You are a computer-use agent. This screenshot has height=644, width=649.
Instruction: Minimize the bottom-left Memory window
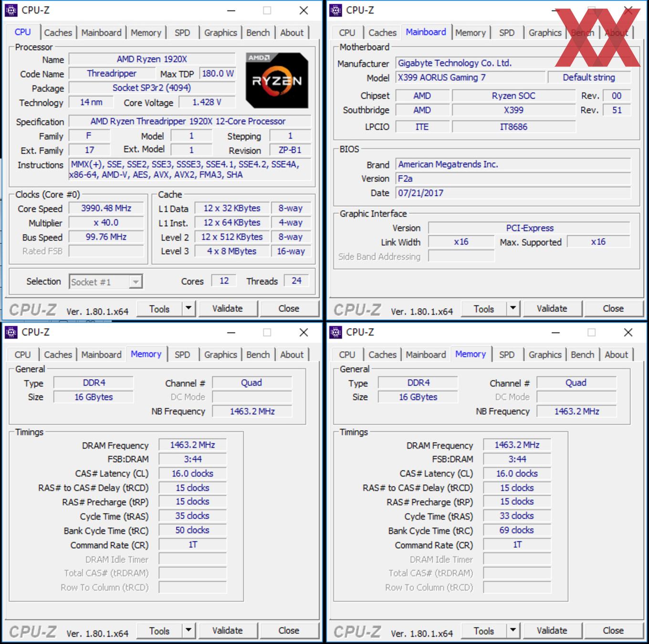pos(231,332)
